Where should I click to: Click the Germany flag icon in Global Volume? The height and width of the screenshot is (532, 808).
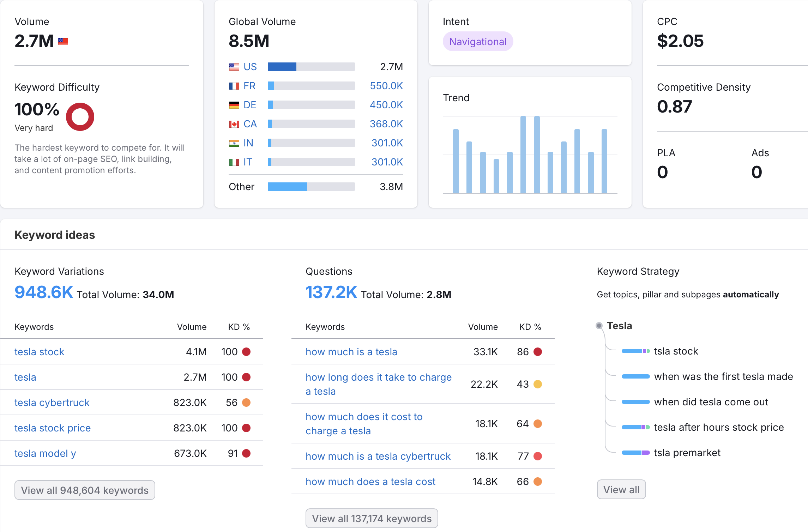point(234,105)
